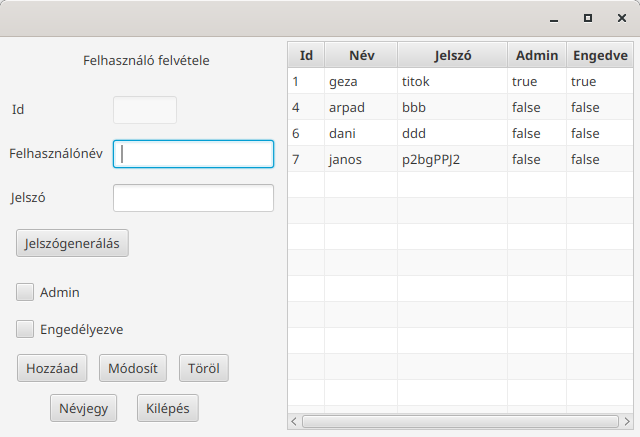Click the table's horizontal scrollbar thumb

click(460, 421)
